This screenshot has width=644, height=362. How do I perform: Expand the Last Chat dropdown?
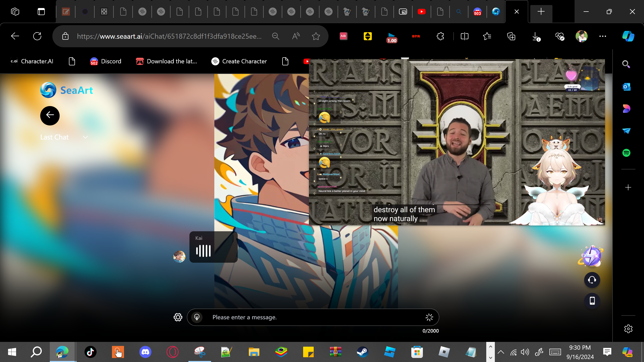click(64, 137)
